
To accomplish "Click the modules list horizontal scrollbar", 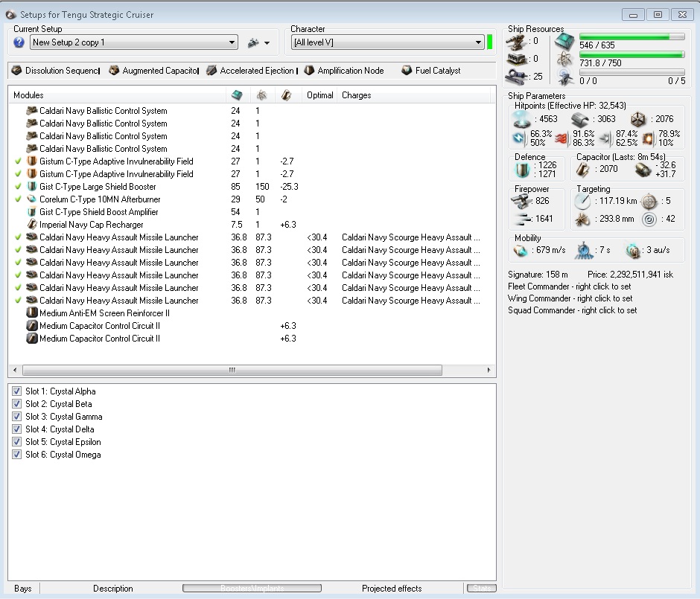I will [x=232, y=370].
